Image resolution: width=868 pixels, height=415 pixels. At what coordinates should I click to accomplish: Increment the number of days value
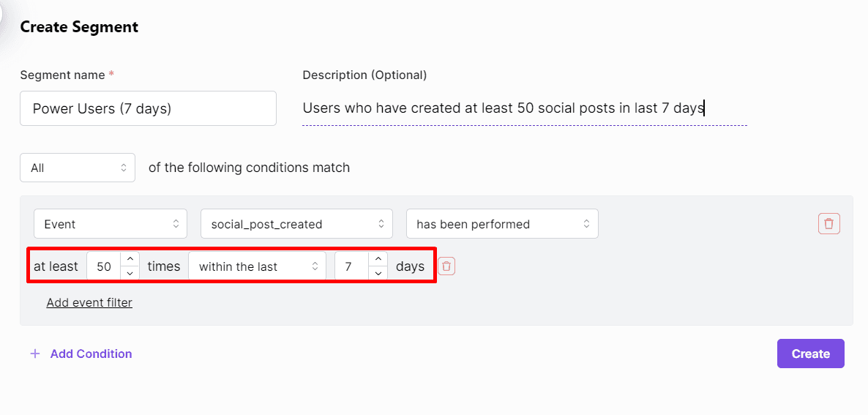tap(377, 259)
